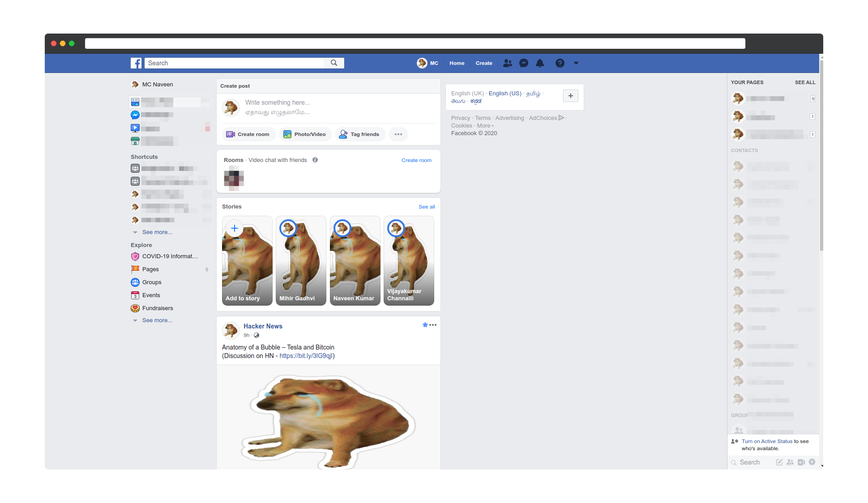Open chat settings gear icon
The image size is (868, 503).
pyautogui.click(x=812, y=462)
